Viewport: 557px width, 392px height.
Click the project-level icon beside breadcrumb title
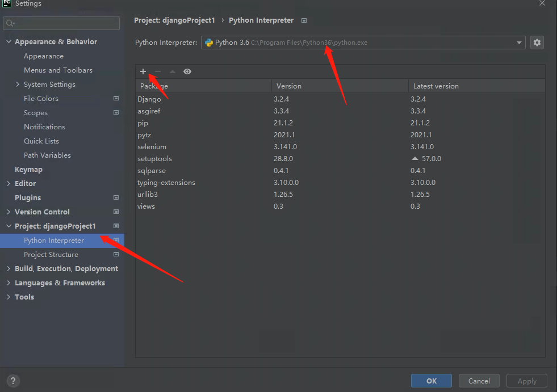[x=304, y=20]
